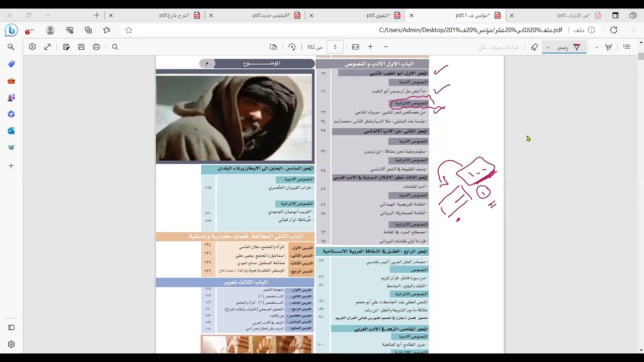Open the workspaces icon in title bar
This screenshot has height=362, width=644.
[633, 15]
